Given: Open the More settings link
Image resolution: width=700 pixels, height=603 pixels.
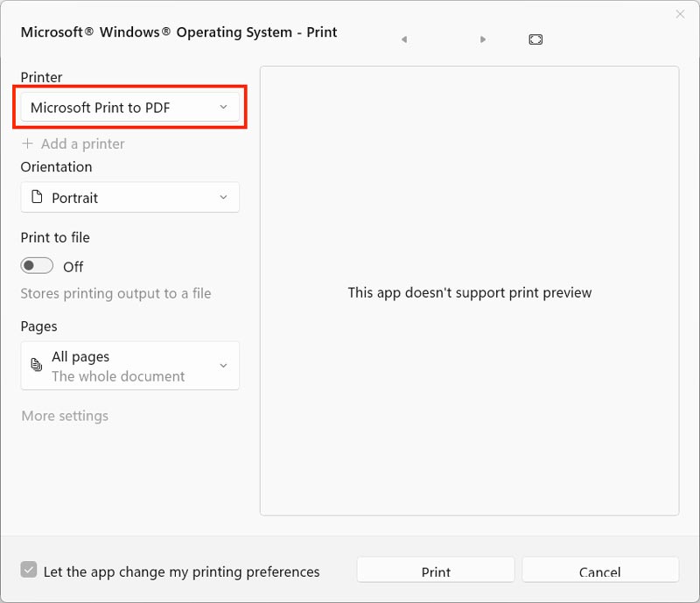Looking at the screenshot, I should pyautogui.click(x=65, y=416).
